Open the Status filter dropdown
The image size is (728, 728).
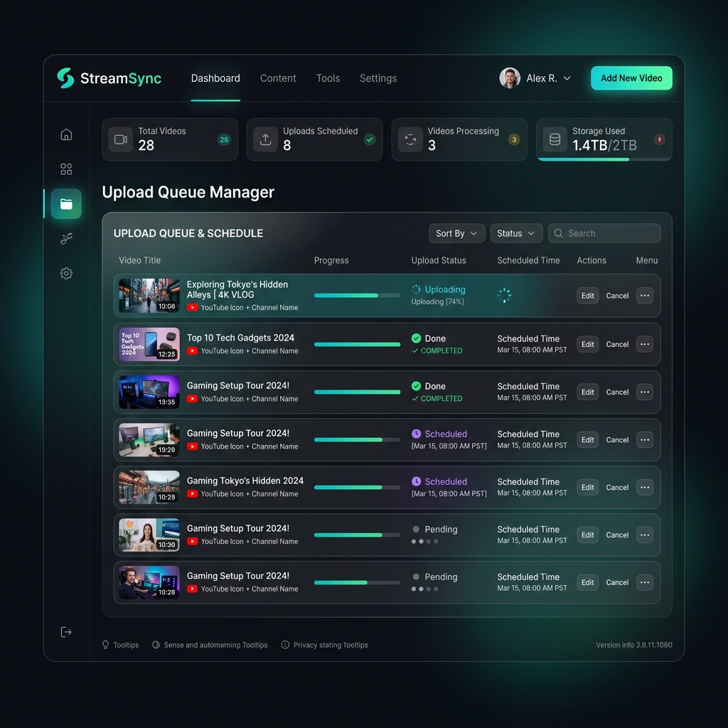[516, 233]
